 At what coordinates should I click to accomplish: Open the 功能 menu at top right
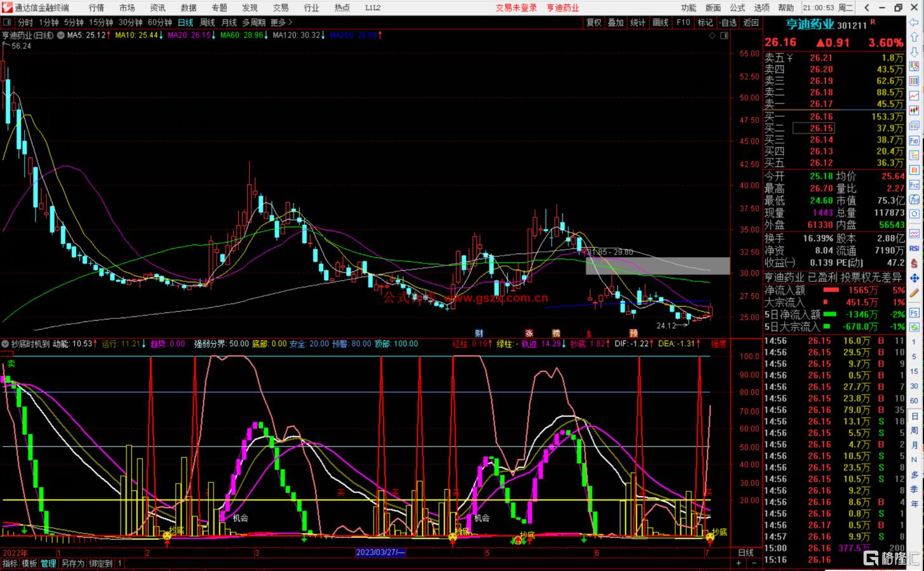tap(689, 8)
